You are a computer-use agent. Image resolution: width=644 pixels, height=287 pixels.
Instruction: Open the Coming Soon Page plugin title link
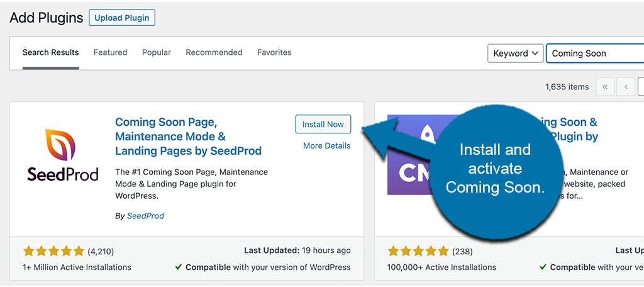[188, 137]
